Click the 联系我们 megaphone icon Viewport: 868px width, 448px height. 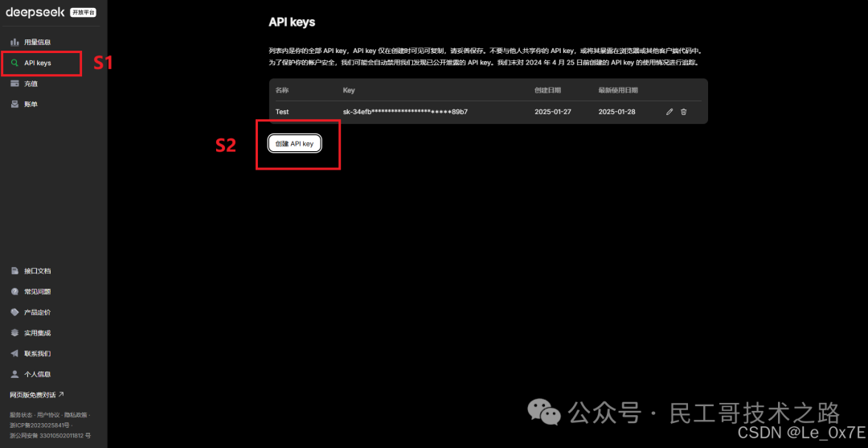[x=15, y=353]
